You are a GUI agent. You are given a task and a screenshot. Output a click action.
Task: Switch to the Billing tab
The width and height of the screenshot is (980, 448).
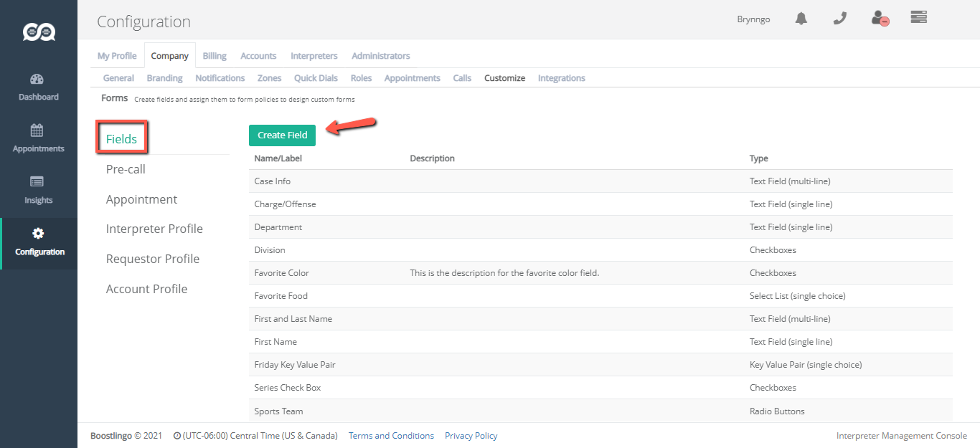coord(214,56)
